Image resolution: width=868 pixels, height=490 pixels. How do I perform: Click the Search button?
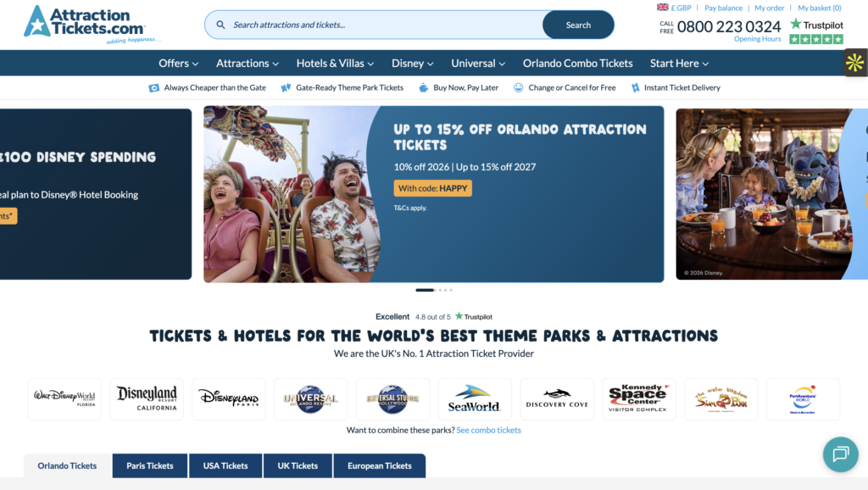578,25
